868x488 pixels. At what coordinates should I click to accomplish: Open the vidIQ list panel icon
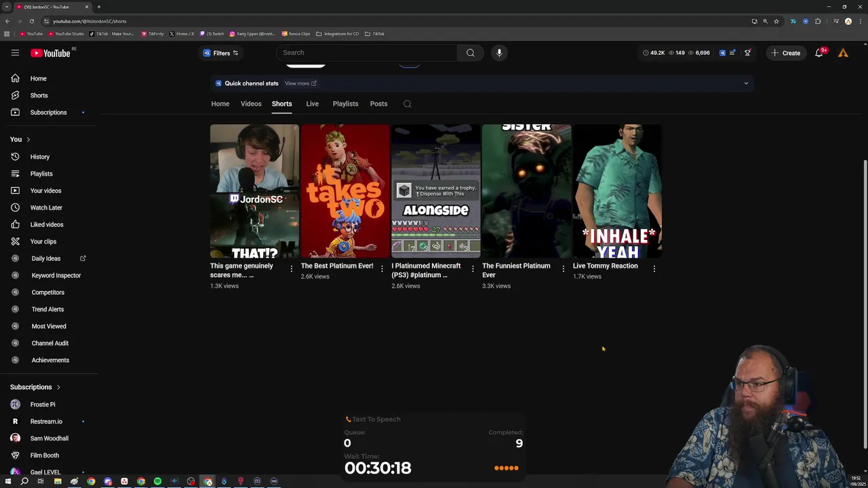(x=732, y=53)
